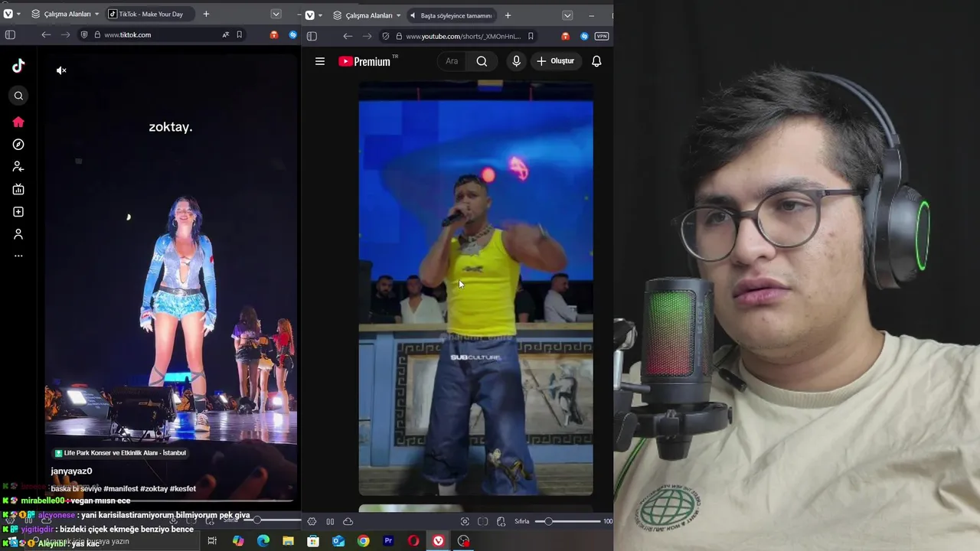Reset zoom with Sıfırla in YouTube window
This screenshot has width=980, height=551.
click(x=521, y=521)
